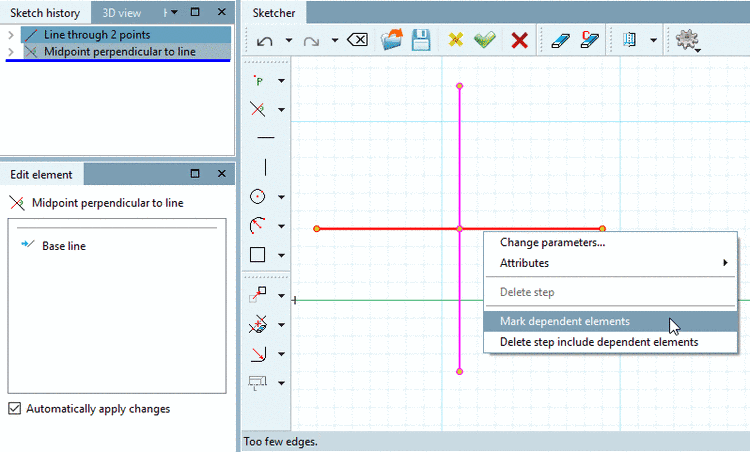Select the blue eraser tool
This screenshot has height=452, width=750.
pyautogui.click(x=560, y=40)
